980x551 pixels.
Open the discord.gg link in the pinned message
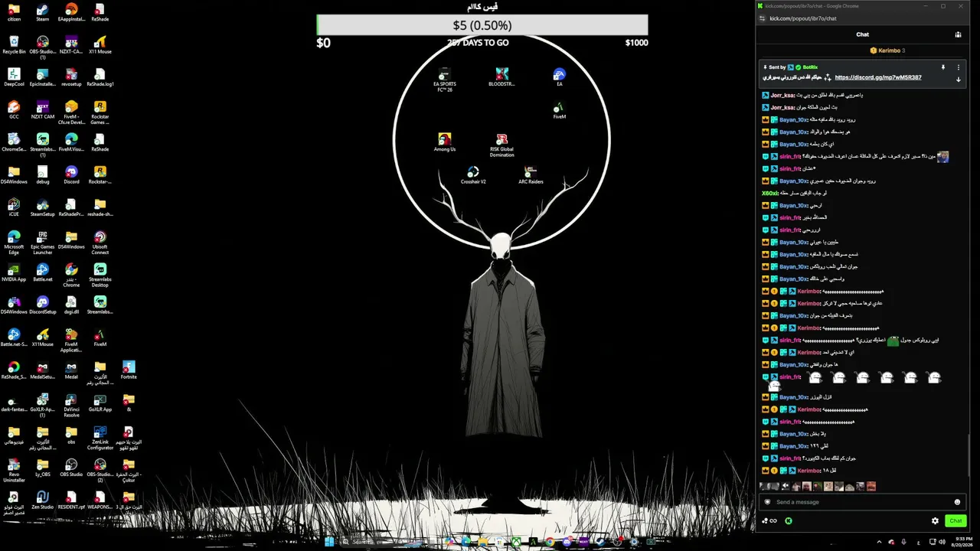(878, 77)
